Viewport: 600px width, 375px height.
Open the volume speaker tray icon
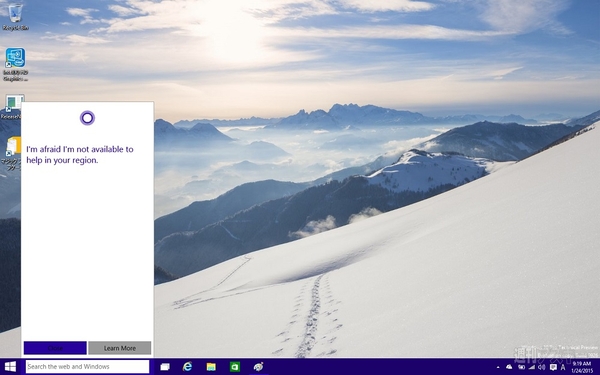coord(541,367)
